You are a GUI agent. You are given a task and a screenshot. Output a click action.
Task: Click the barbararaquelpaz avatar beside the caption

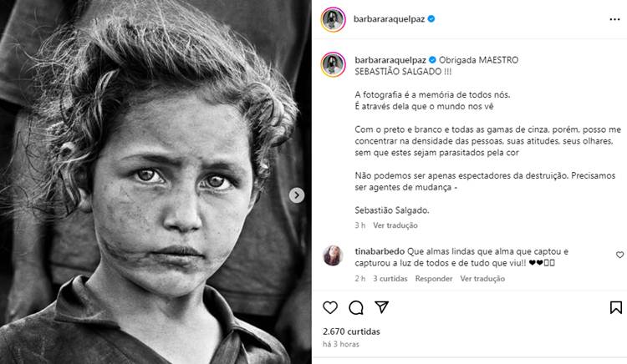coord(333,64)
